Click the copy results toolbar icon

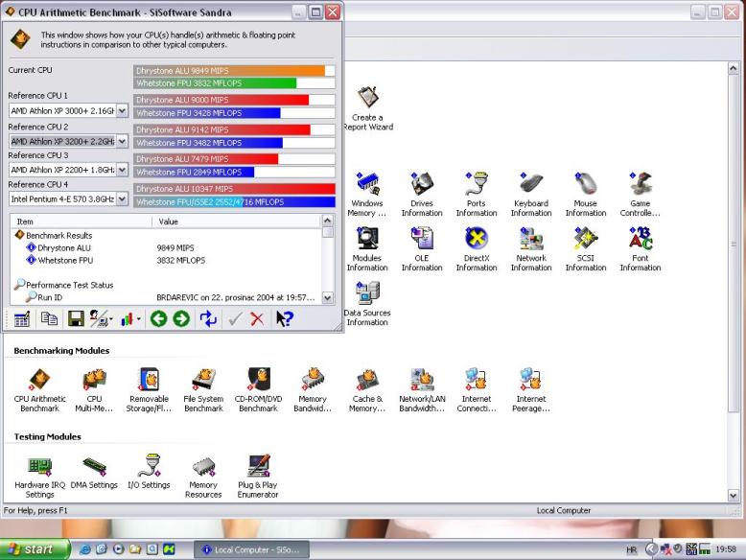pyautogui.click(x=49, y=318)
